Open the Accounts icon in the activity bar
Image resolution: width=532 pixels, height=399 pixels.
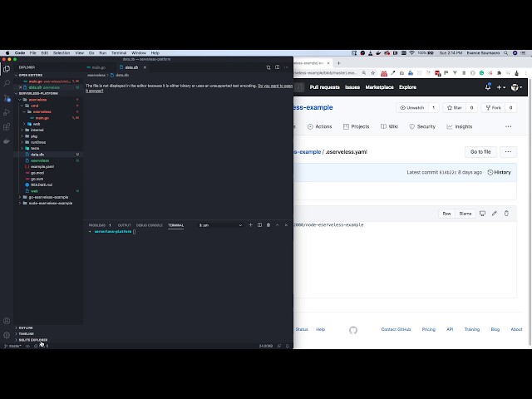(x=7, y=321)
